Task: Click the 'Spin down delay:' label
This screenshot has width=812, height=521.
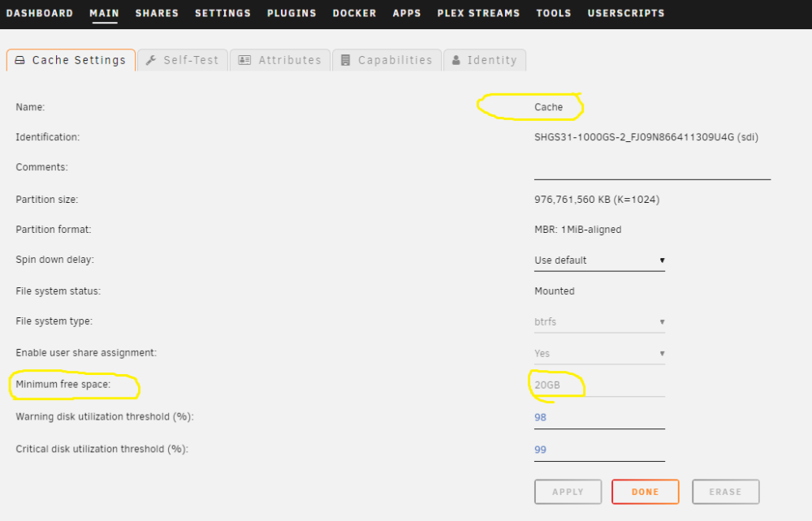Action: point(55,260)
